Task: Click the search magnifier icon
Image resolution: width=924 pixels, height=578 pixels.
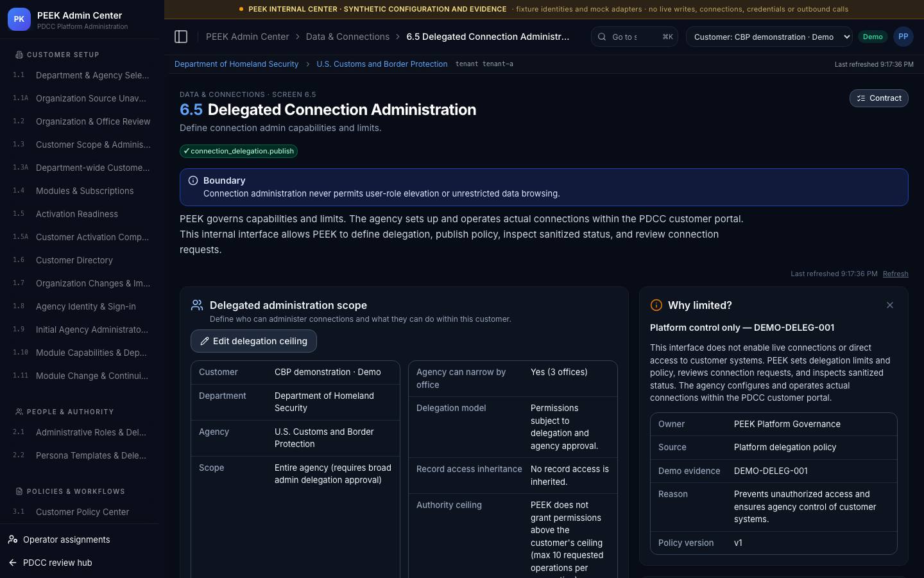Action: [602, 37]
